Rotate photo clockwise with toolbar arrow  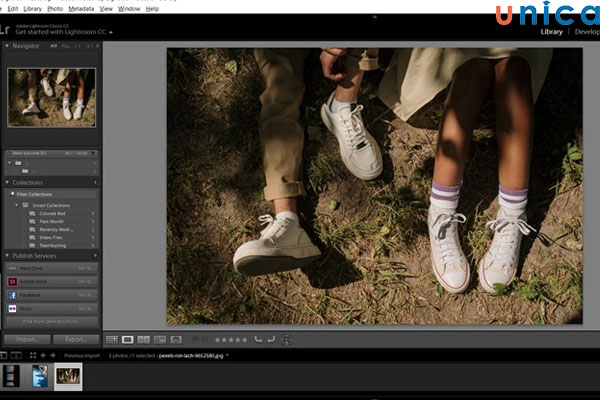coord(270,340)
